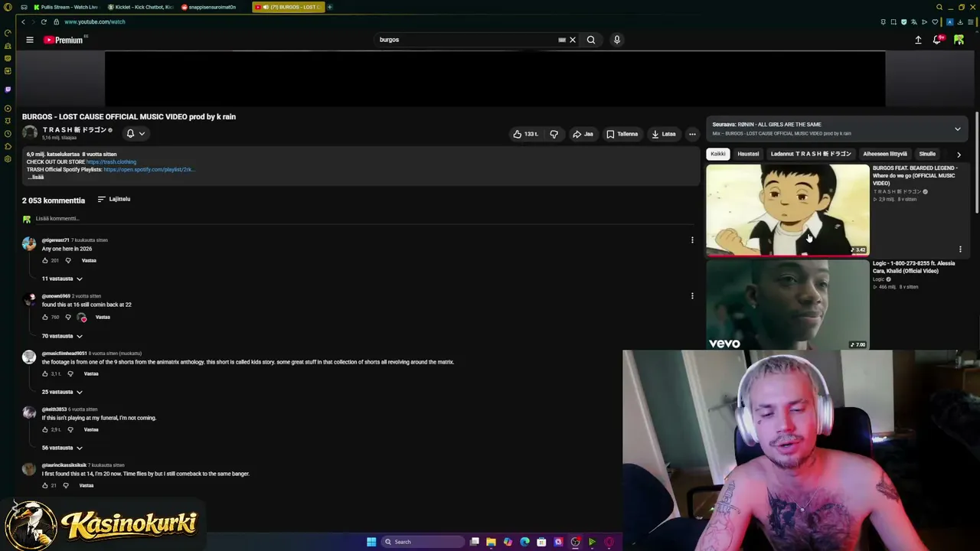The image size is (980, 551).
Task: Reload the page in browser toolbar
Action: (x=44, y=21)
